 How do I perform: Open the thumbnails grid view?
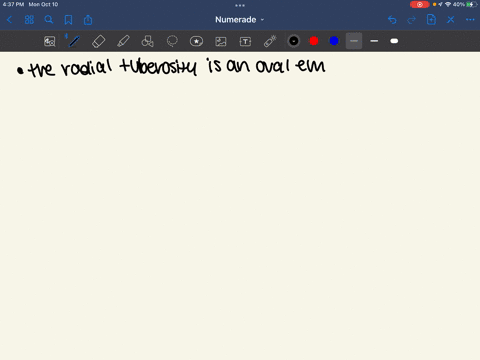(x=29, y=20)
